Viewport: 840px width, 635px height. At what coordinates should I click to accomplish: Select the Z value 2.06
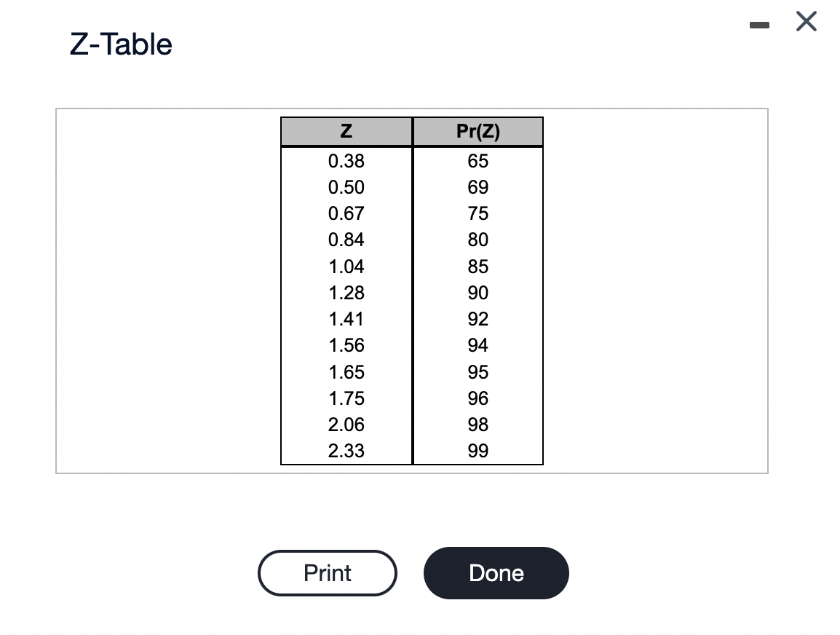point(346,425)
